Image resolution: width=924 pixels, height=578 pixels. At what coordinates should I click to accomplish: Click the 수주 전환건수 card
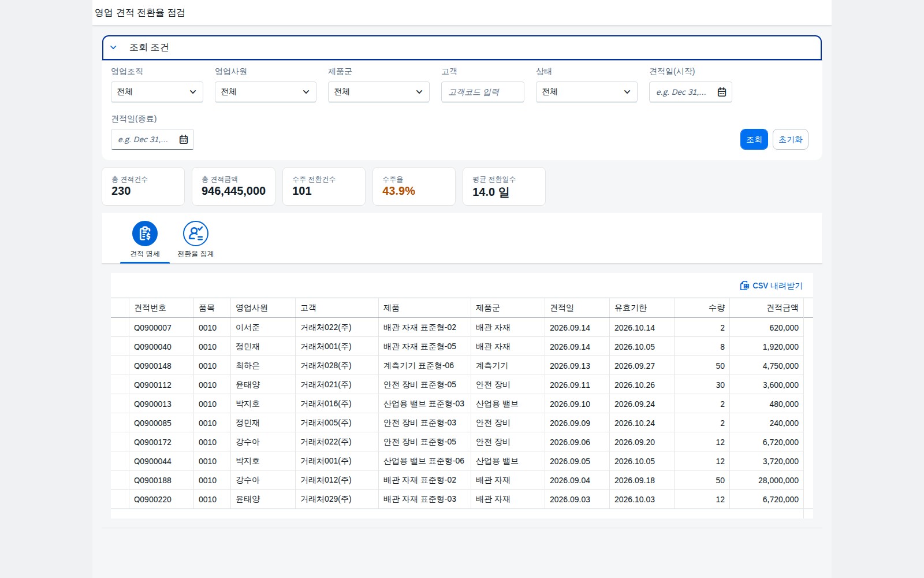tap(324, 186)
